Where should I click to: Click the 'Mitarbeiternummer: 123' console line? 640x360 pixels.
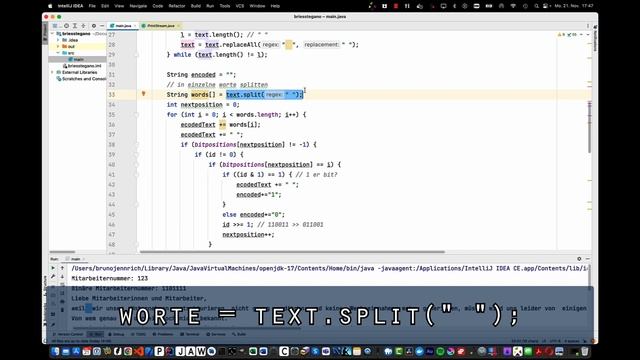pyautogui.click(x=109, y=278)
